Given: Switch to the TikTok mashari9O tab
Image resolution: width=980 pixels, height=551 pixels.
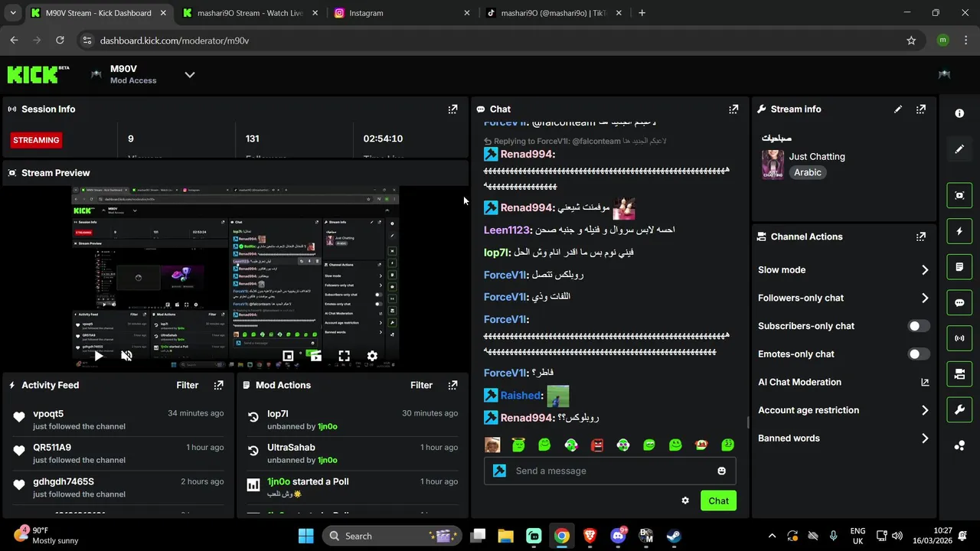Looking at the screenshot, I should click(554, 13).
